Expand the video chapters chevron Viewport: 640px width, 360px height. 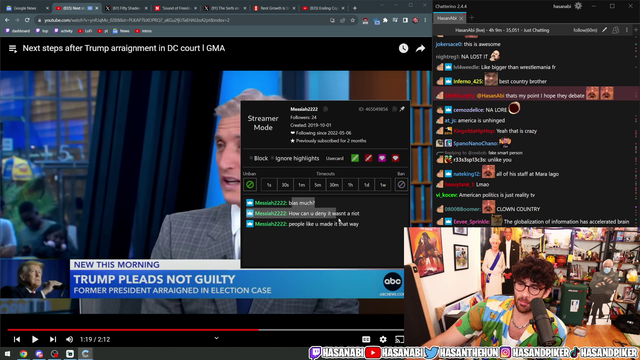(x=216, y=338)
